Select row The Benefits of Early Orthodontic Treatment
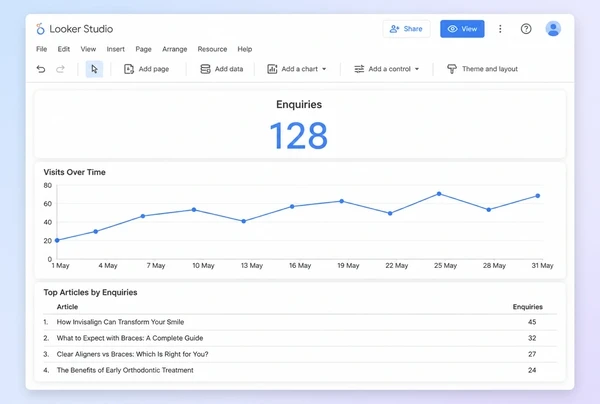This screenshot has width=600, height=404. coord(300,370)
